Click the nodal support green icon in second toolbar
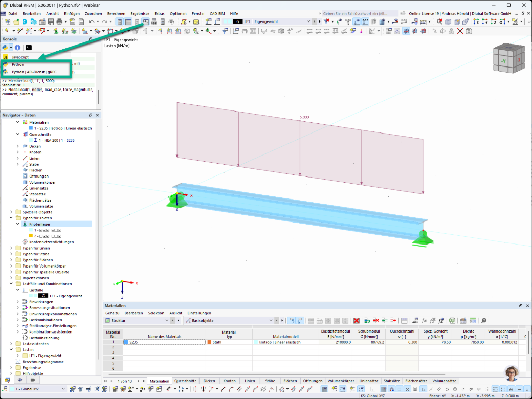The width and height of the screenshot is (532, 399). (x=56, y=31)
